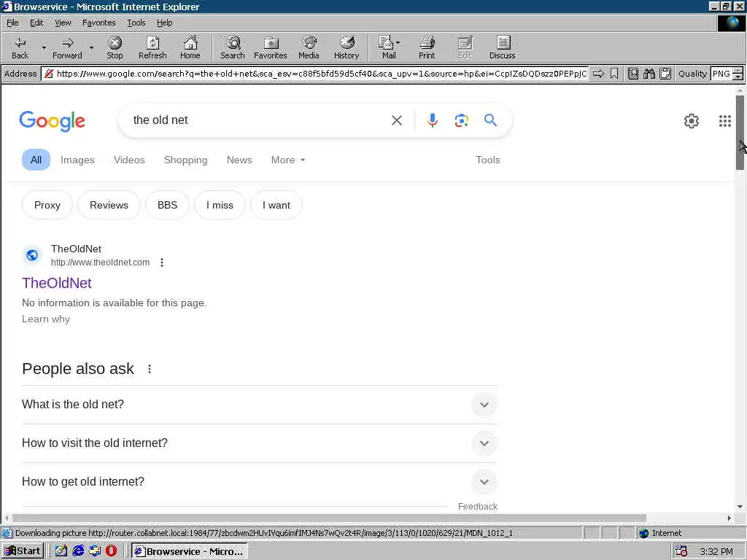The image size is (747, 560).
Task: Click three-dot menu beside People also ask
Action: point(150,369)
